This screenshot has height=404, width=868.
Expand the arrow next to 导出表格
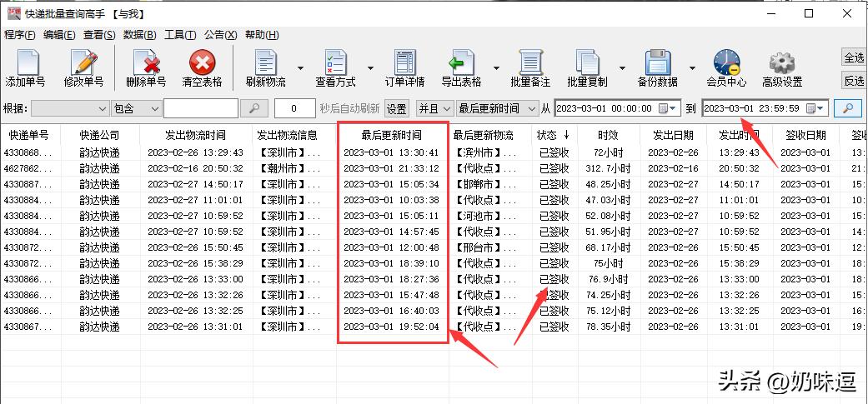tap(497, 68)
